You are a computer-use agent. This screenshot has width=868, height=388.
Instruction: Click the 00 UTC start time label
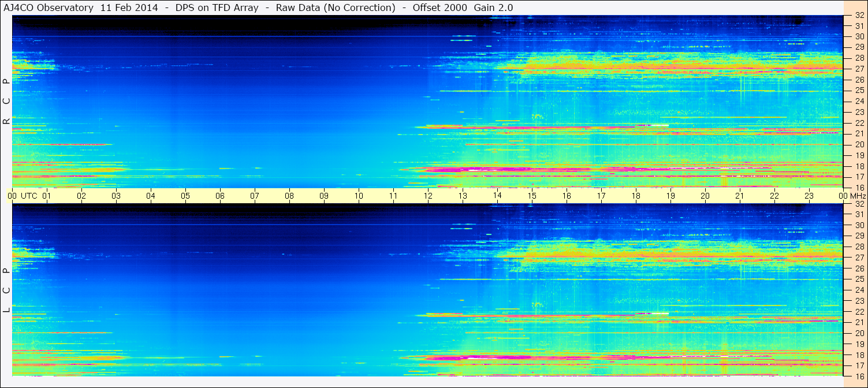23,196
